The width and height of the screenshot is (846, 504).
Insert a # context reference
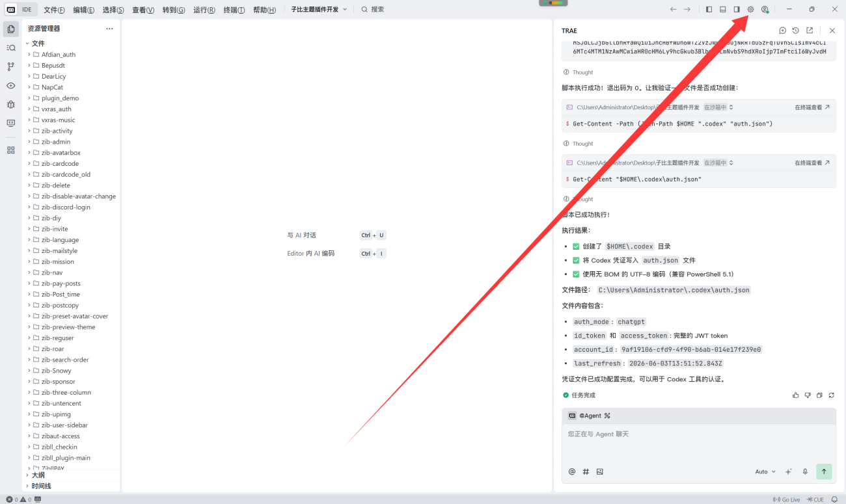point(586,471)
